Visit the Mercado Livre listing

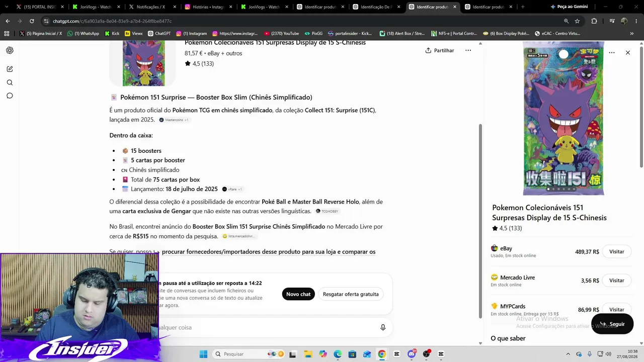tap(616, 281)
